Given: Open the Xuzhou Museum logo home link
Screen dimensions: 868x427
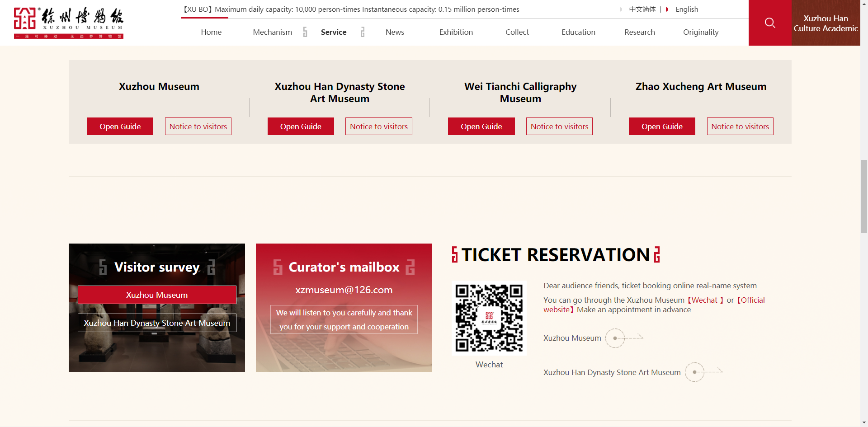Looking at the screenshot, I should click(69, 23).
